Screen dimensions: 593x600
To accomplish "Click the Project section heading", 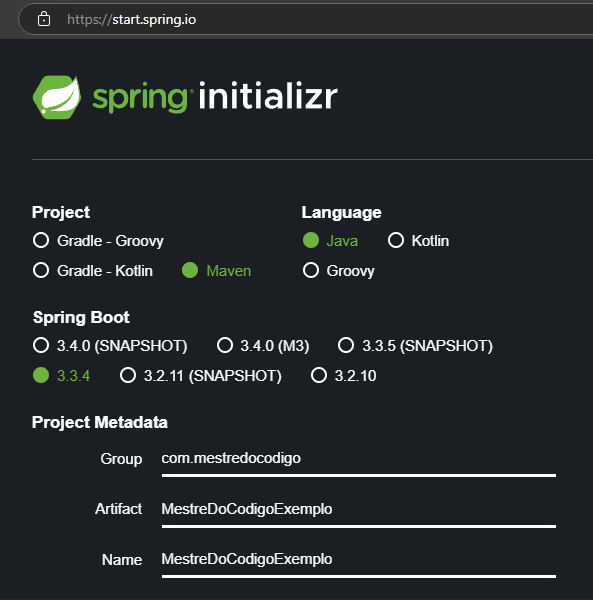I will 61,213.
